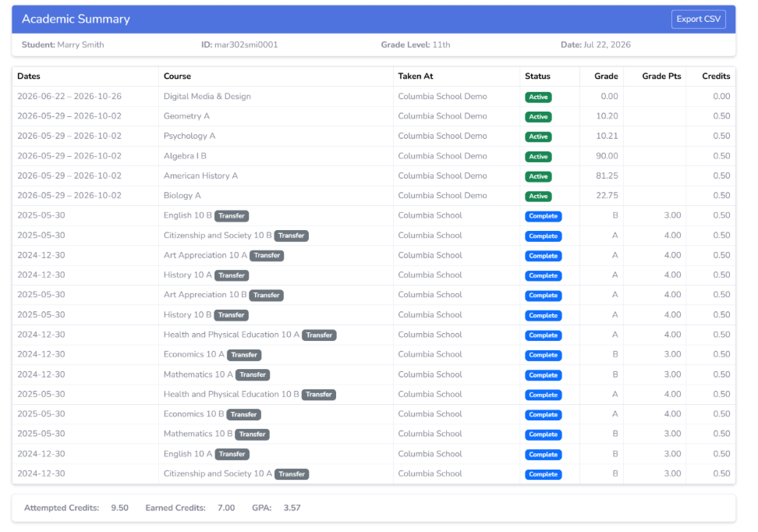This screenshot has width=758, height=532.
Task: Click the Course column header
Action: 177,76
